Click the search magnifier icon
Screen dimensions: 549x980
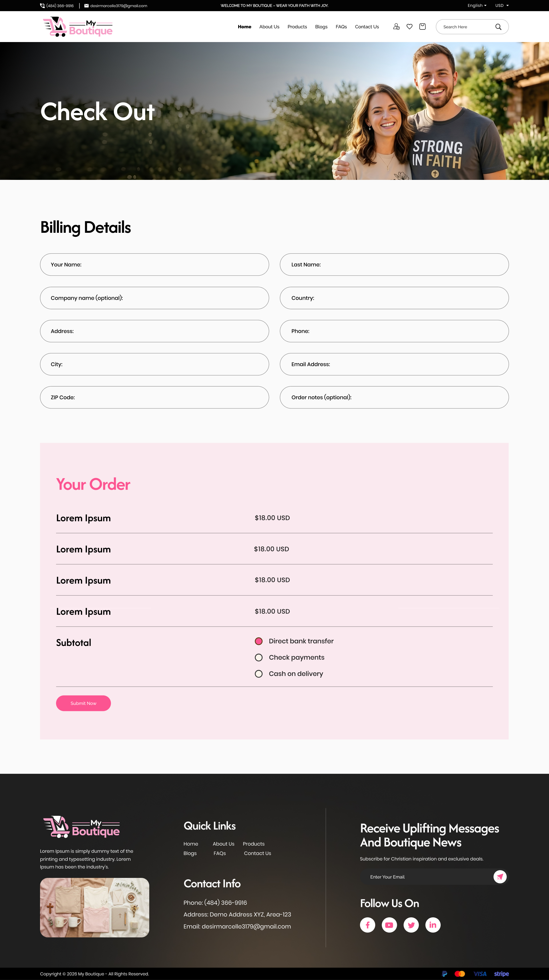pyautogui.click(x=498, y=27)
